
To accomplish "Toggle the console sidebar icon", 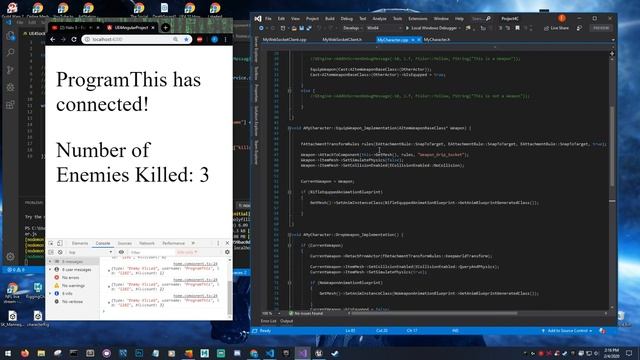I will coord(51,252).
